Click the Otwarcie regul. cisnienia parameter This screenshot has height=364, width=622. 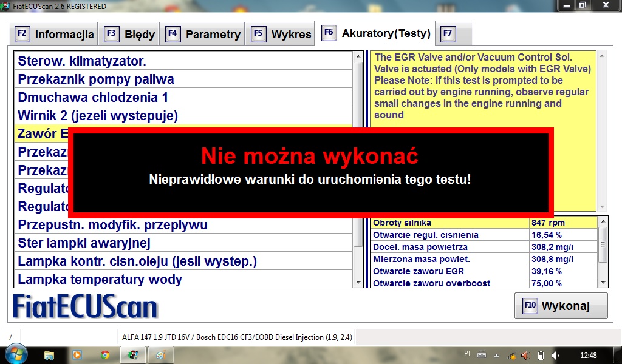pos(484,235)
